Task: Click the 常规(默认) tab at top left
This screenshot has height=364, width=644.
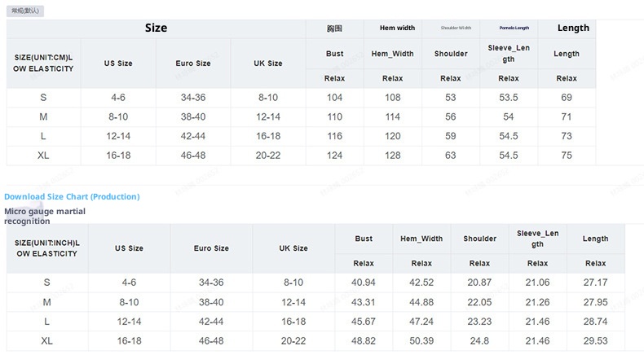Action: pos(22,10)
